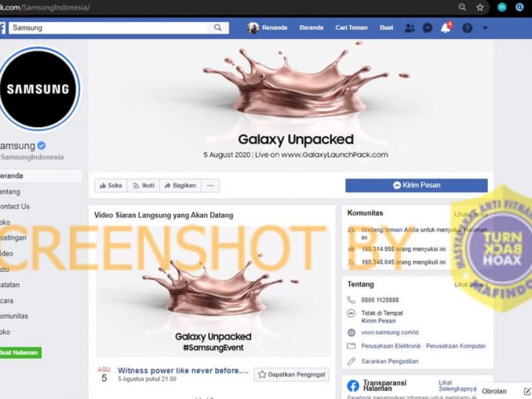Click the browser address bar URL

point(45,7)
